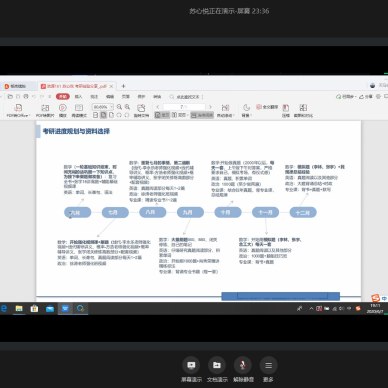Click the 九月 timeline bubble

(190, 212)
